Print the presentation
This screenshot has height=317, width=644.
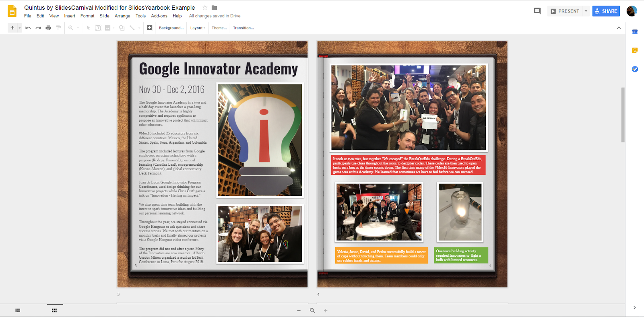pyautogui.click(x=48, y=28)
